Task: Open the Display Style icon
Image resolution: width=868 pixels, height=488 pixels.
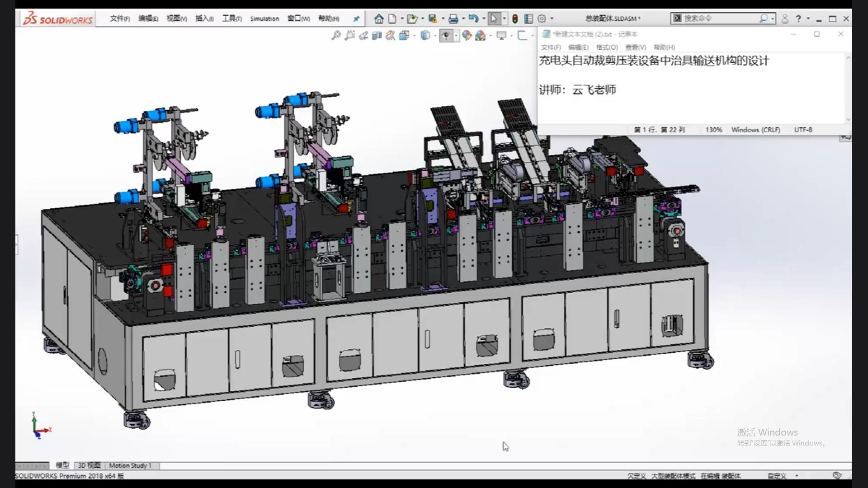Action: point(425,35)
